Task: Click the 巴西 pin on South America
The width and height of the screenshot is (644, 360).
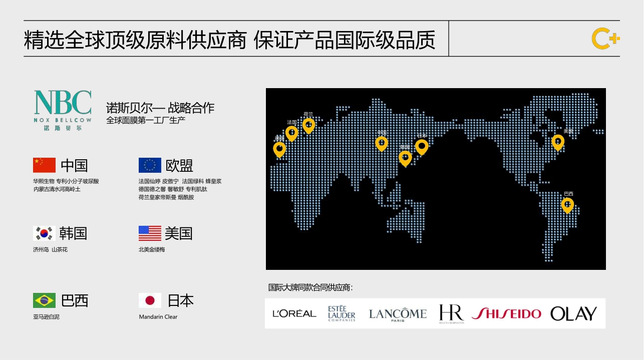Action: 568,204
